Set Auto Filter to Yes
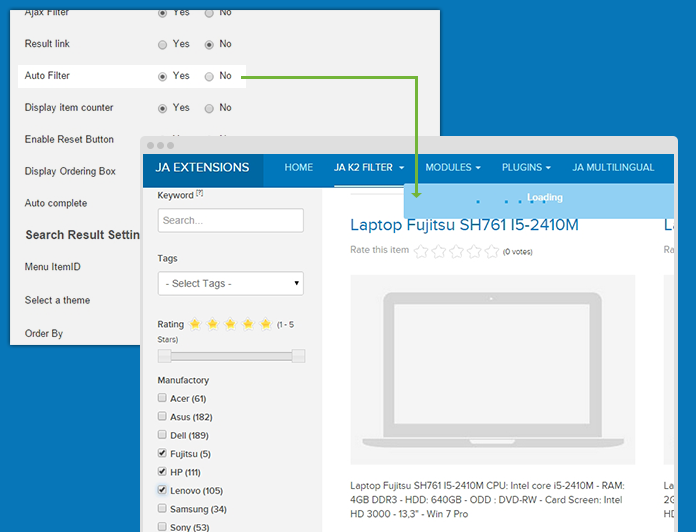 (162, 77)
